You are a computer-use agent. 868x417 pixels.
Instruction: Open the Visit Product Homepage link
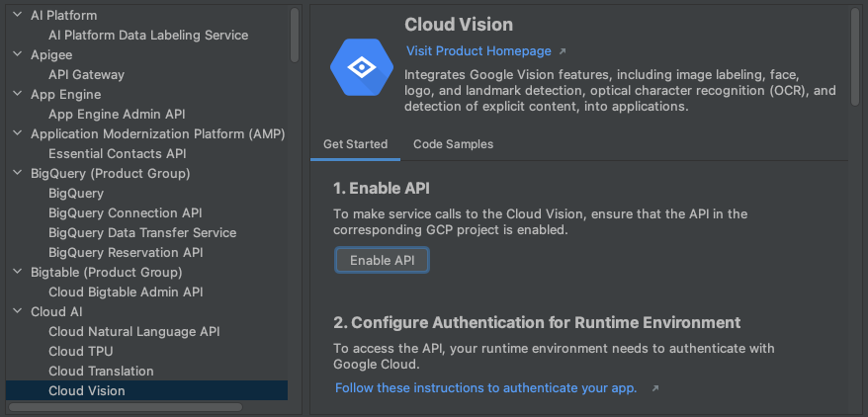pos(478,51)
